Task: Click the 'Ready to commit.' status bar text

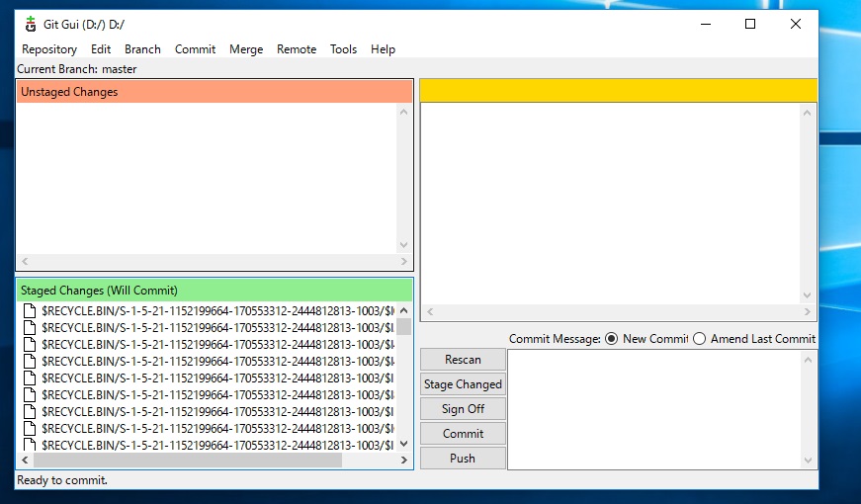Action: [x=62, y=480]
